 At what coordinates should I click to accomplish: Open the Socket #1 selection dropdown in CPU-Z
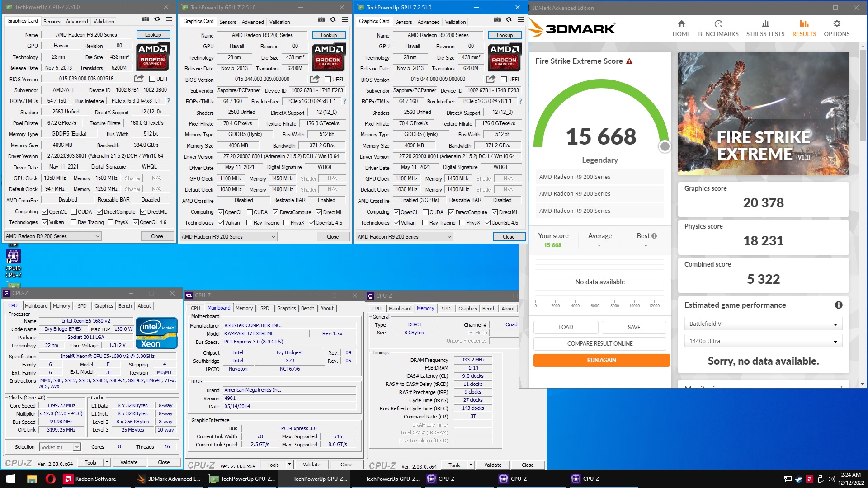click(x=60, y=447)
